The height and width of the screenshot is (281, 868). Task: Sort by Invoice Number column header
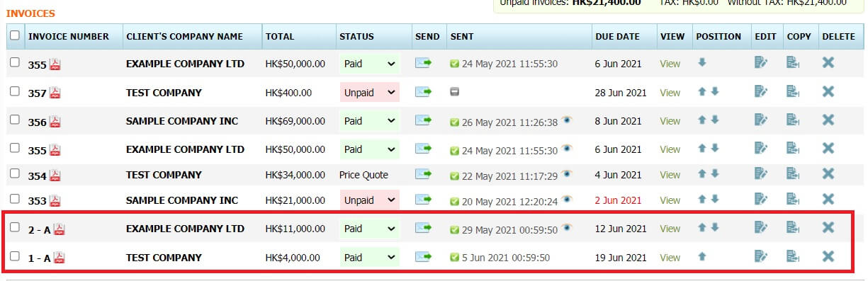[69, 36]
